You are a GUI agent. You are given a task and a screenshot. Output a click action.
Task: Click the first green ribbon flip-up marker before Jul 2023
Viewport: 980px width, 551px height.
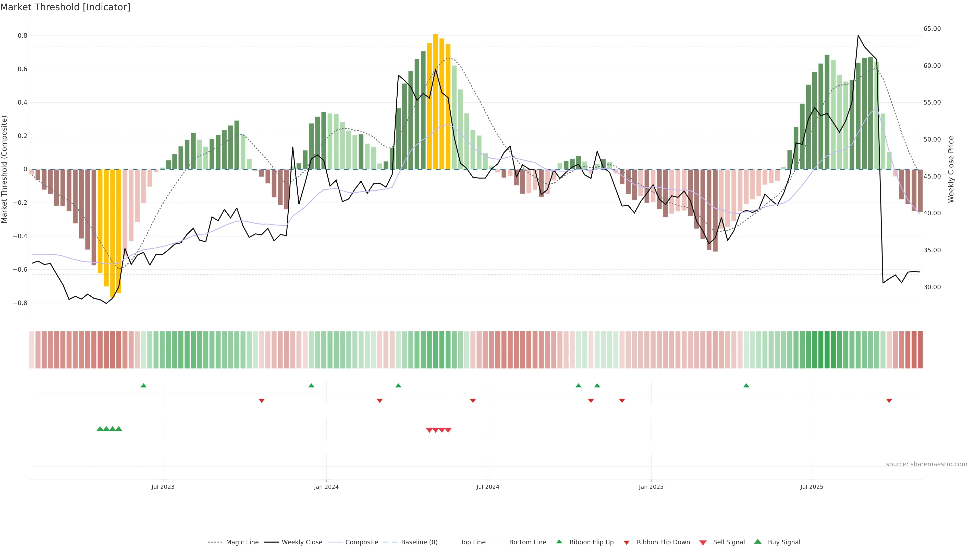click(143, 386)
